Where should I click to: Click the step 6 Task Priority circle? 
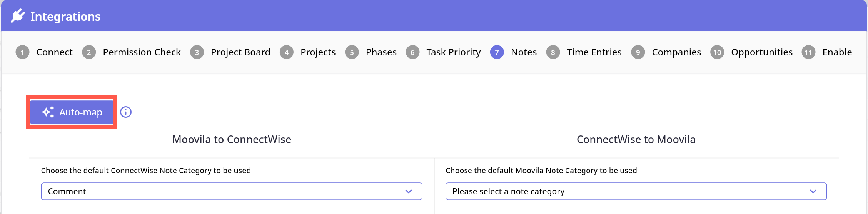(x=412, y=52)
